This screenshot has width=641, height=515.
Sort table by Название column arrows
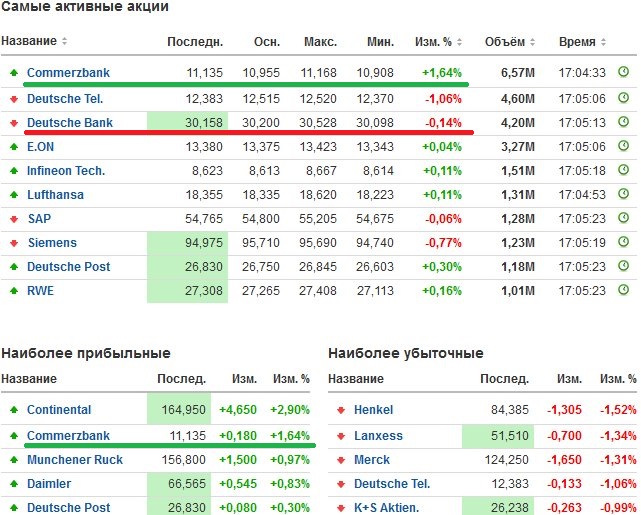[x=64, y=41]
